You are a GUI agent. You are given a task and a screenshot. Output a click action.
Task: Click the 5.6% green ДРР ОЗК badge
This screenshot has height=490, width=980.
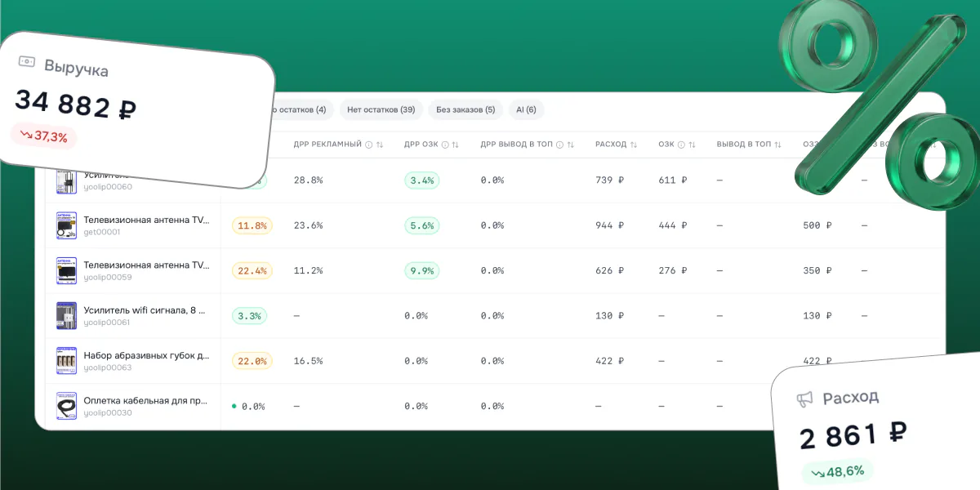tap(421, 225)
